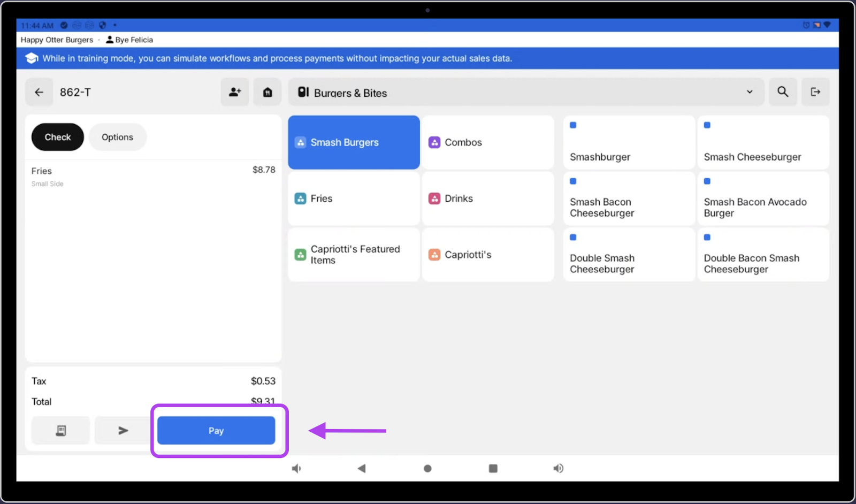Image resolution: width=856 pixels, height=504 pixels.
Task: Click the back arrow next to 862-T
Action: [39, 92]
